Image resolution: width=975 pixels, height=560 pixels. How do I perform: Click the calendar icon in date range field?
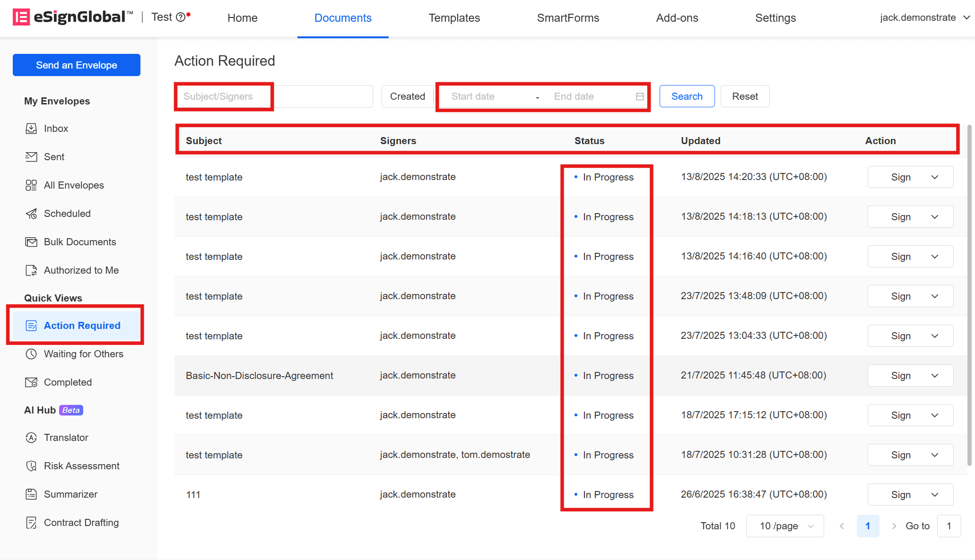[x=640, y=96]
